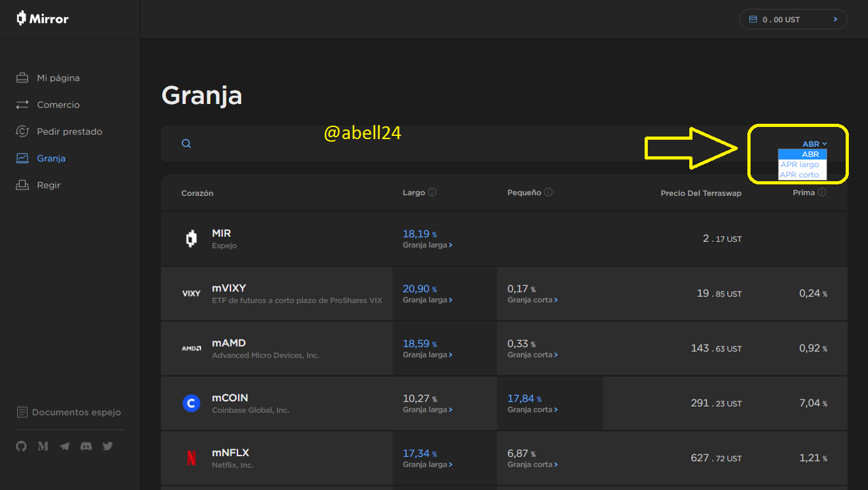The image size is (868, 490).
Task: Open Granja corta for mNFLX
Action: [532, 464]
